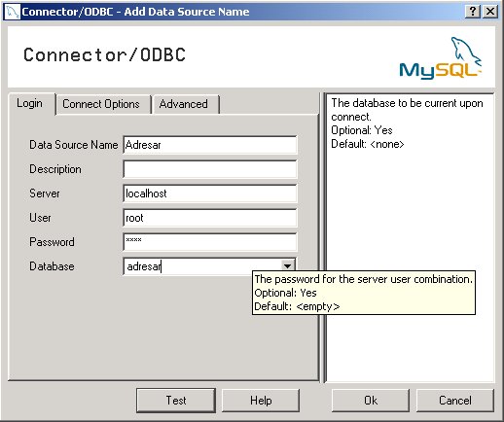Click the Help button

click(261, 401)
